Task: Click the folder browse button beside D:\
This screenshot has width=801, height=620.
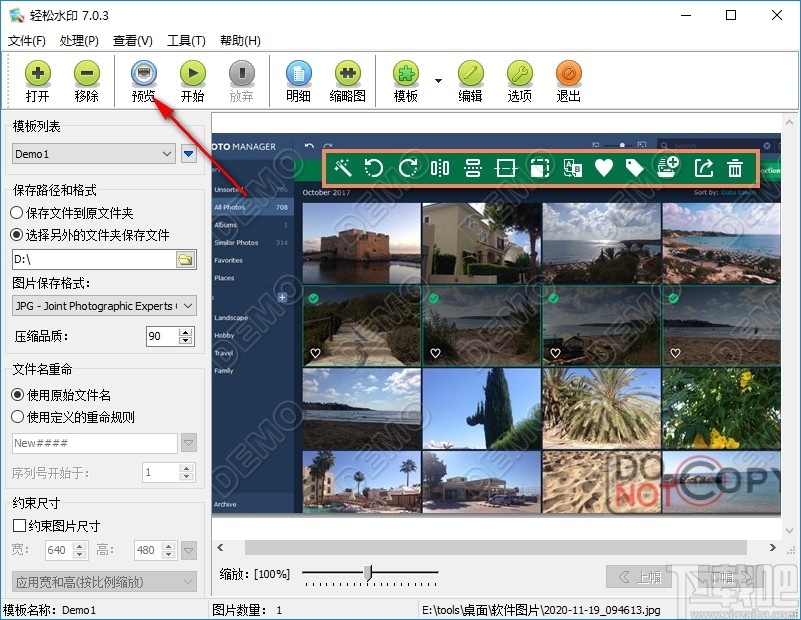Action: coord(185,259)
